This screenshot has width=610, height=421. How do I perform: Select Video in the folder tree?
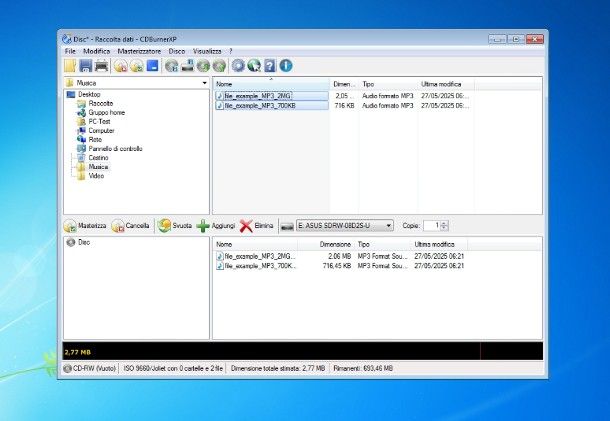(x=96, y=176)
